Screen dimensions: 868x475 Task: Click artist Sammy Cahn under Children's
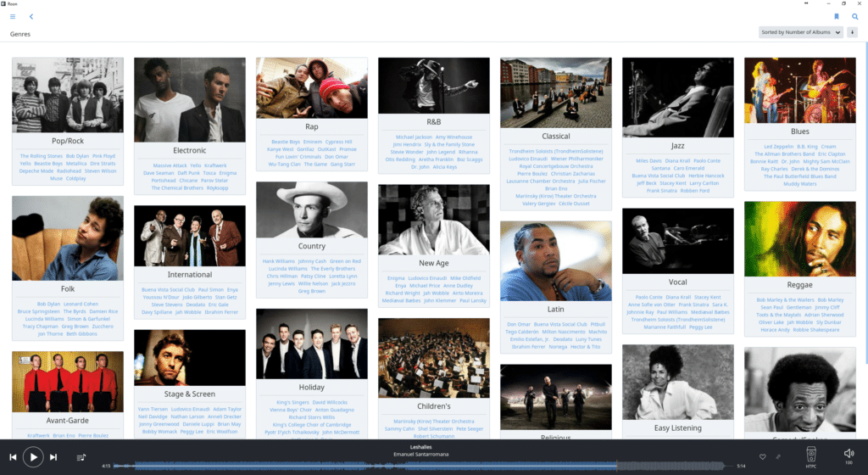399,429
